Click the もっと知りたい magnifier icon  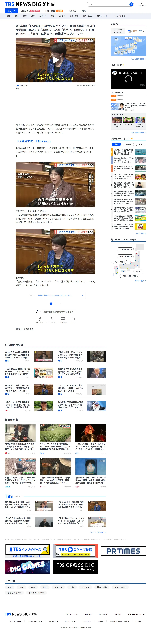[51, 319]
